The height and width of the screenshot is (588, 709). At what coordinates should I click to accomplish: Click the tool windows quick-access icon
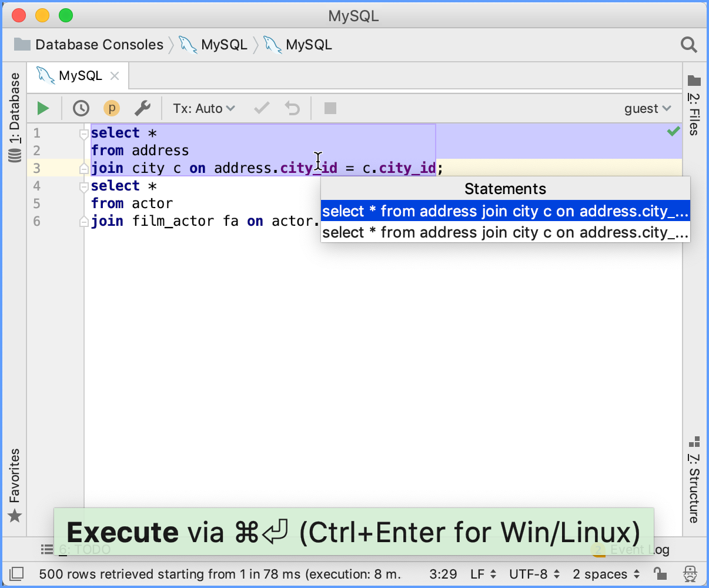[17, 574]
